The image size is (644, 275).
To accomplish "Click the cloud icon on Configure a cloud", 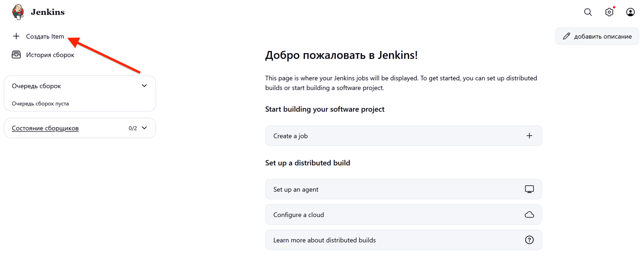I will point(529,215).
